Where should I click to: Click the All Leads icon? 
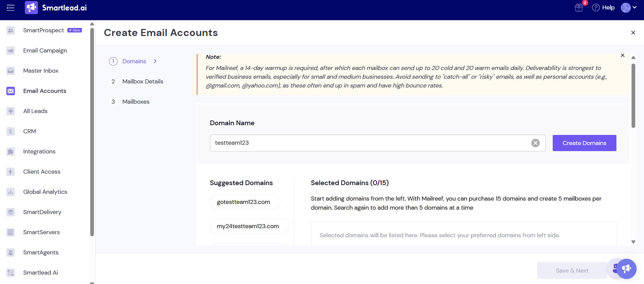[x=11, y=111]
